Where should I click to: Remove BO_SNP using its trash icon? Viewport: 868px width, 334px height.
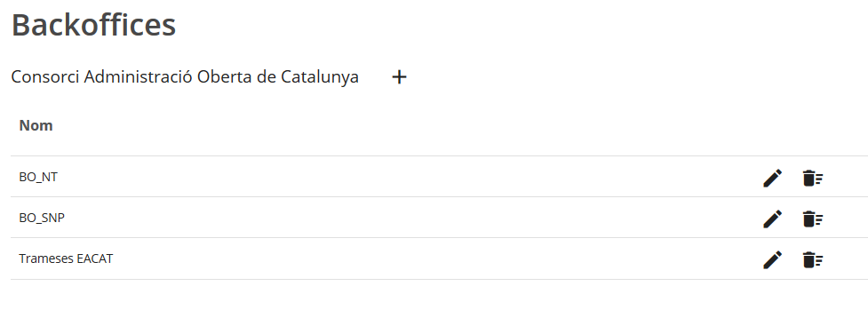[x=813, y=219]
